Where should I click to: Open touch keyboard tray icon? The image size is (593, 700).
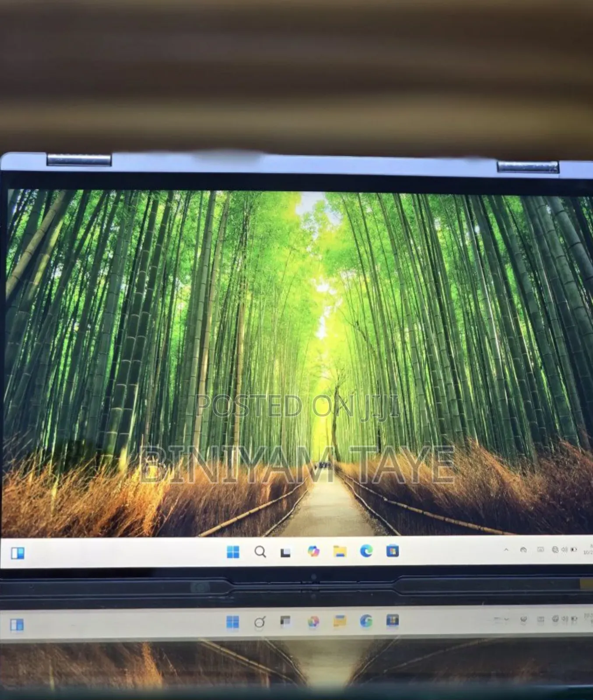pos(540,549)
